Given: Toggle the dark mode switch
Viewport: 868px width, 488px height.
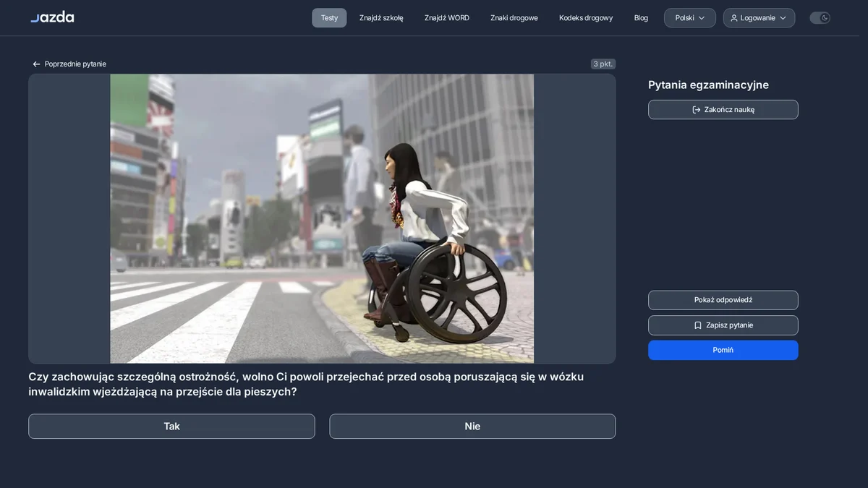Looking at the screenshot, I should tap(820, 18).
